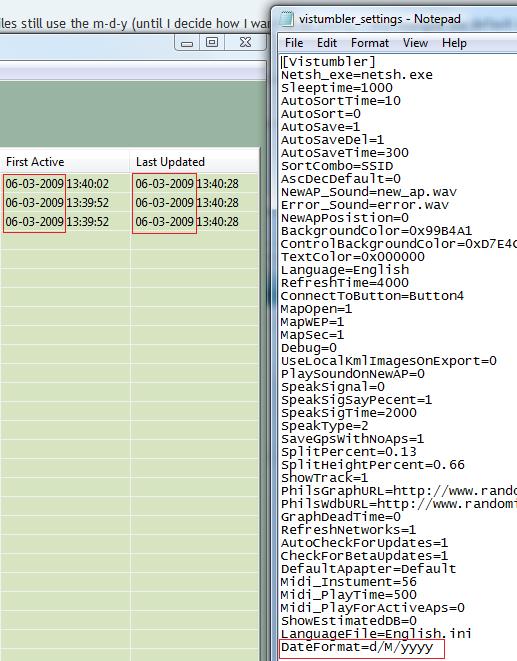Viewport: 517px width, 661px height.
Task: Click the ControlBackgroundColor line
Action: (x=399, y=244)
